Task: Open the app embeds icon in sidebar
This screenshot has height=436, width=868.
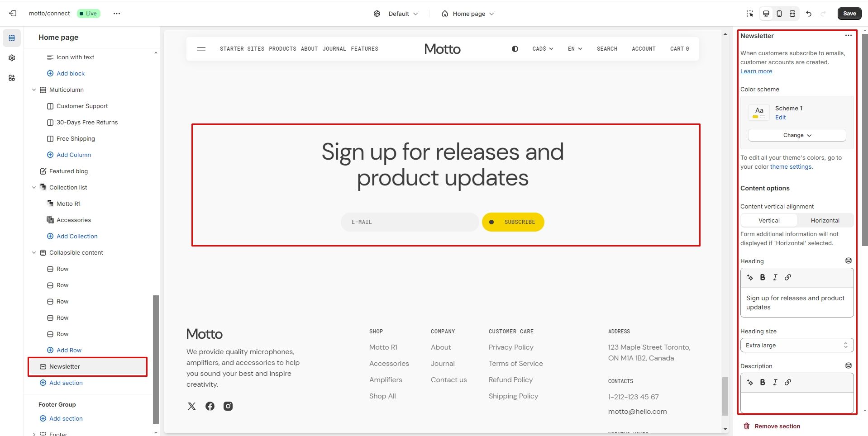Action: tap(12, 78)
